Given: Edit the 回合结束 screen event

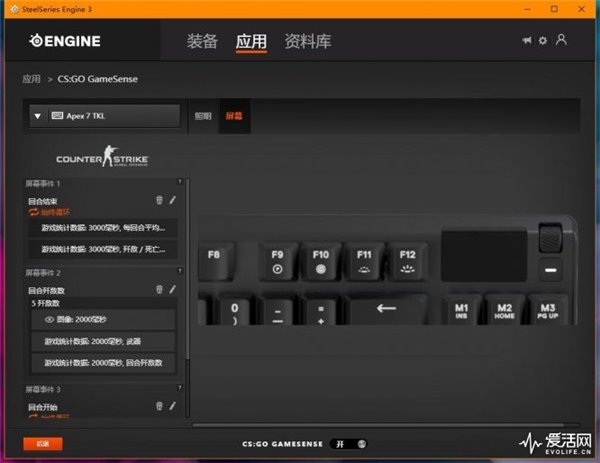Looking at the screenshot, I should (x=173, y=200).
